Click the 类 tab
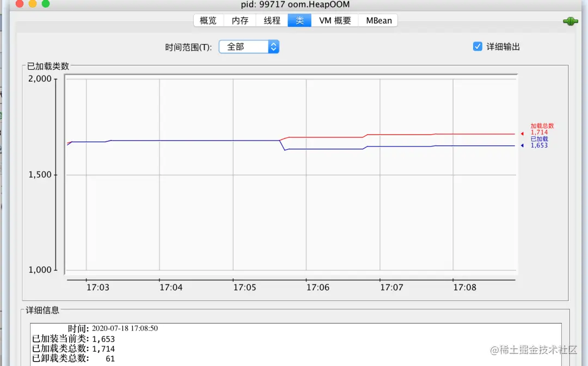 (x=299, y=20)
